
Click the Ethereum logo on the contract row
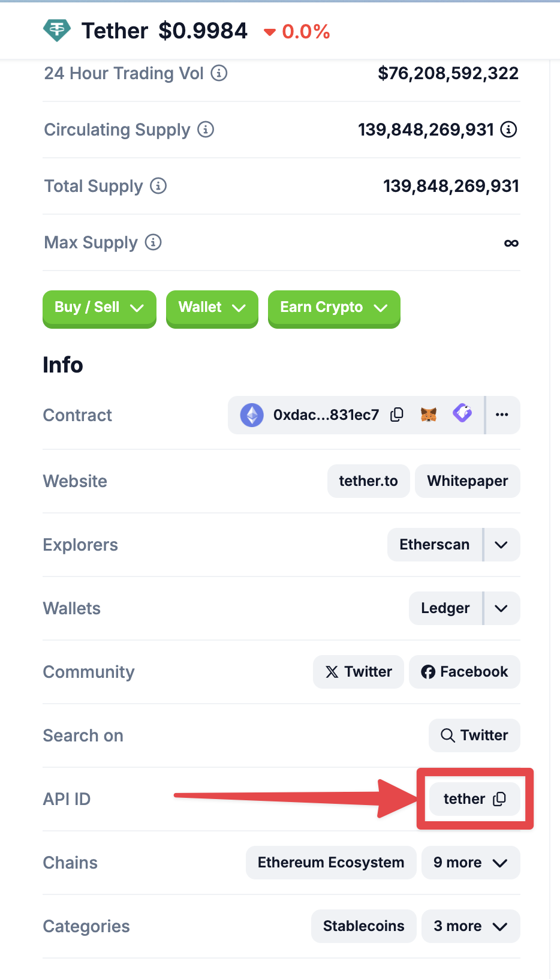[252, 415]
